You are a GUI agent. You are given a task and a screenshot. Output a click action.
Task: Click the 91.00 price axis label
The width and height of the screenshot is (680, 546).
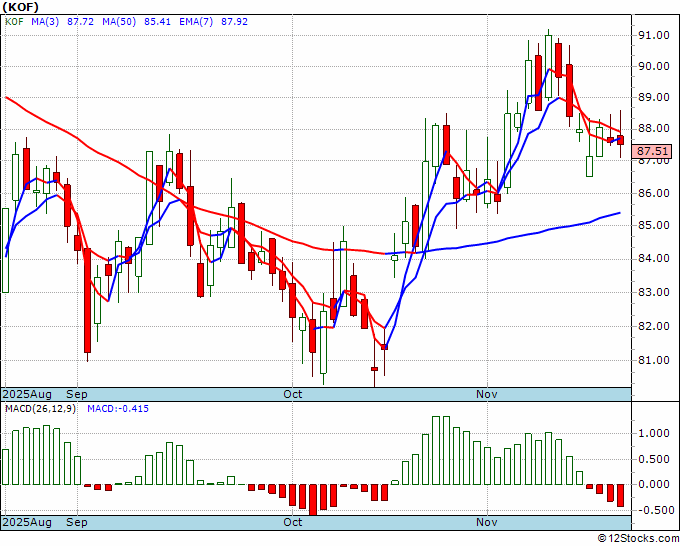(654, 36)
